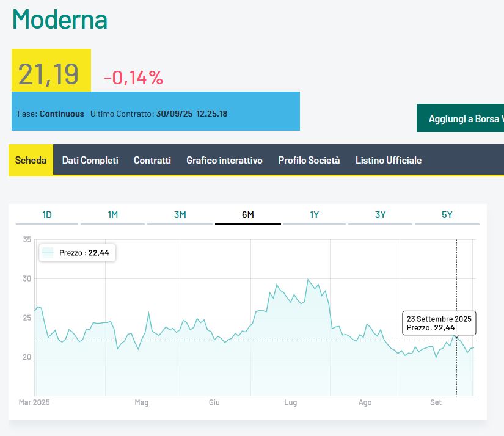Screen dimensions: 504x436
Task: Display the 5Y chart period
Action: pyautogui.click(x=447, y=214)
